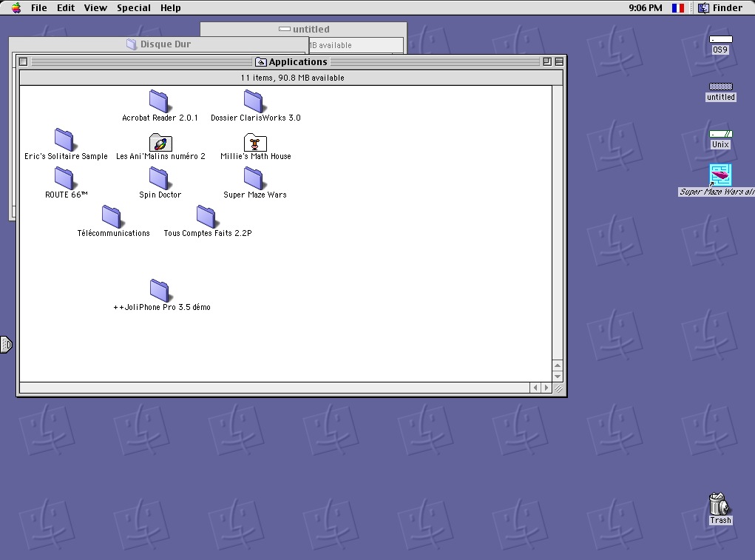
Task: Select the Tous Comptes Faits 2.2P folder icon
Action: pos(206,217)
